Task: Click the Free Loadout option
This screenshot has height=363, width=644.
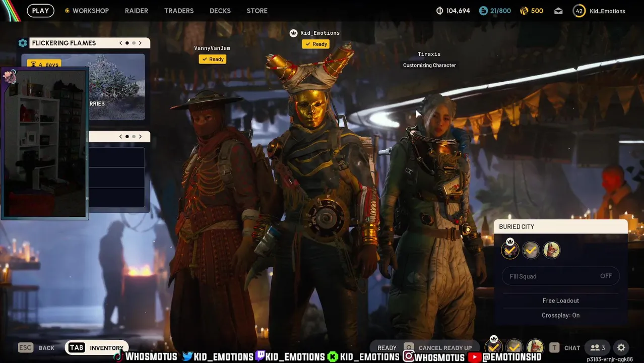Action: coord(561,300)
